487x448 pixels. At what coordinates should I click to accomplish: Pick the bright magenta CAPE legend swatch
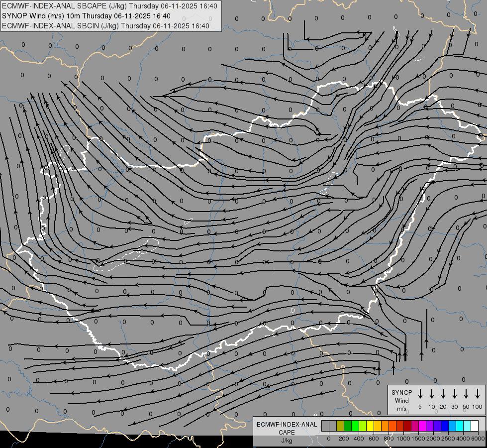423,426
